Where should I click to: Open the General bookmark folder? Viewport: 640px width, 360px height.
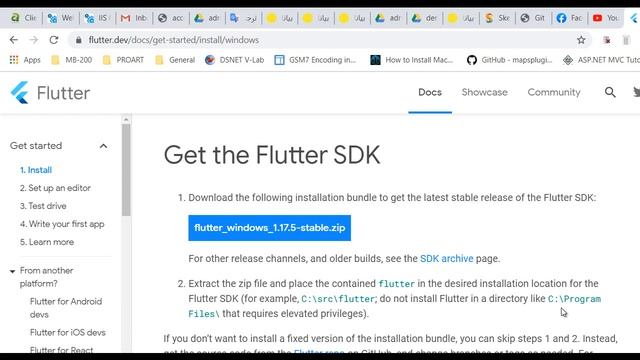click(x=175, y=60)
